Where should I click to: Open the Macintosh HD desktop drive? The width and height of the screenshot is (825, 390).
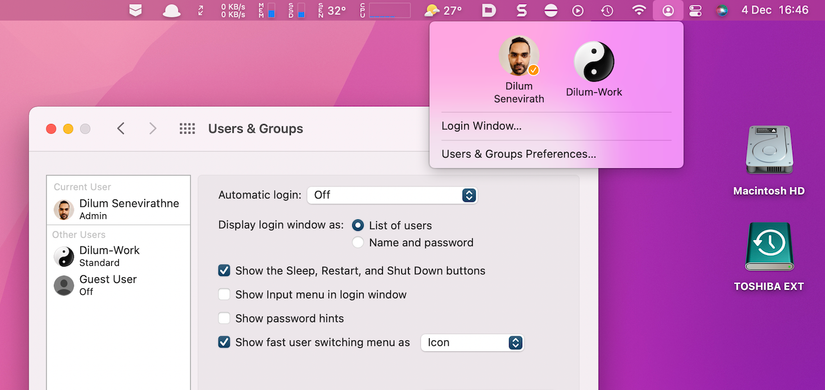769,161
